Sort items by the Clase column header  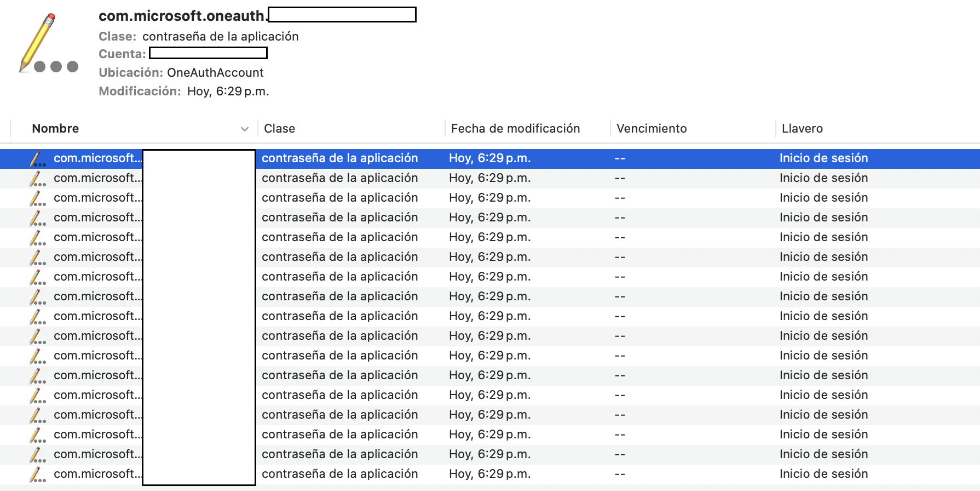tap(279, 129)
